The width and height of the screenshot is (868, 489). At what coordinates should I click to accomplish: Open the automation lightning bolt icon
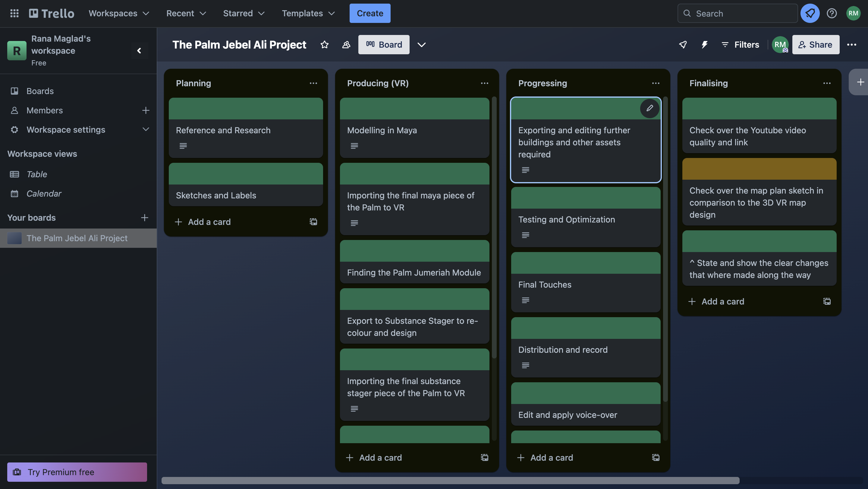(x=704, y=45)
